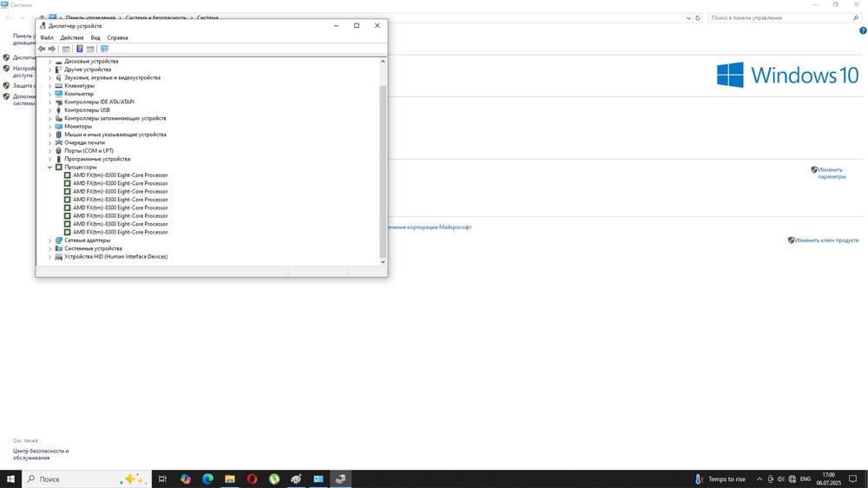Click the Back arrow in Device Manager toolbar
This screenshot has width=868, height=488.
(x=42, y=49)
